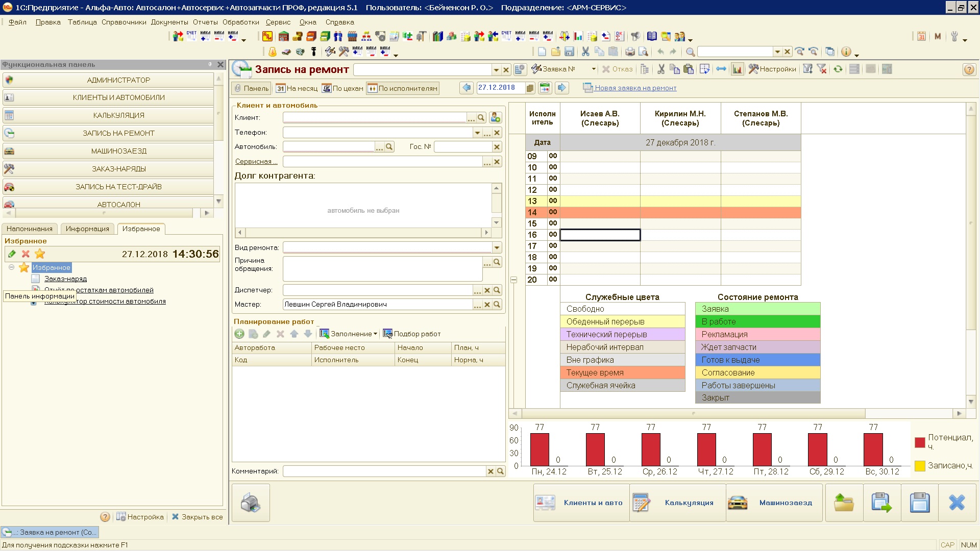
Task: Click the green add row icon in Планирование работ
Action: pyautogui.click(x=239, y=334)
